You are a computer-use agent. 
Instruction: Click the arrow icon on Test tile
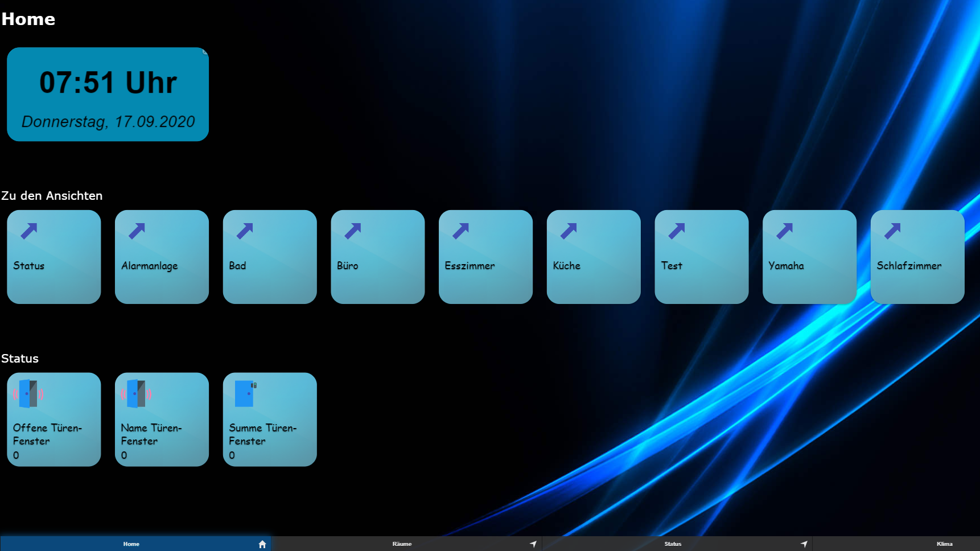[x=677, y=231]
